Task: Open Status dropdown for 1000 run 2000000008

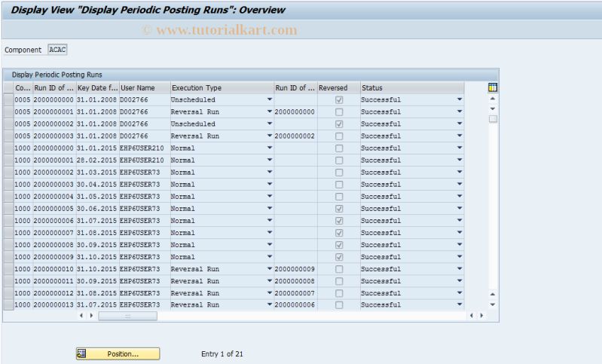Action: pyautogui.click(x=460, y=245)
